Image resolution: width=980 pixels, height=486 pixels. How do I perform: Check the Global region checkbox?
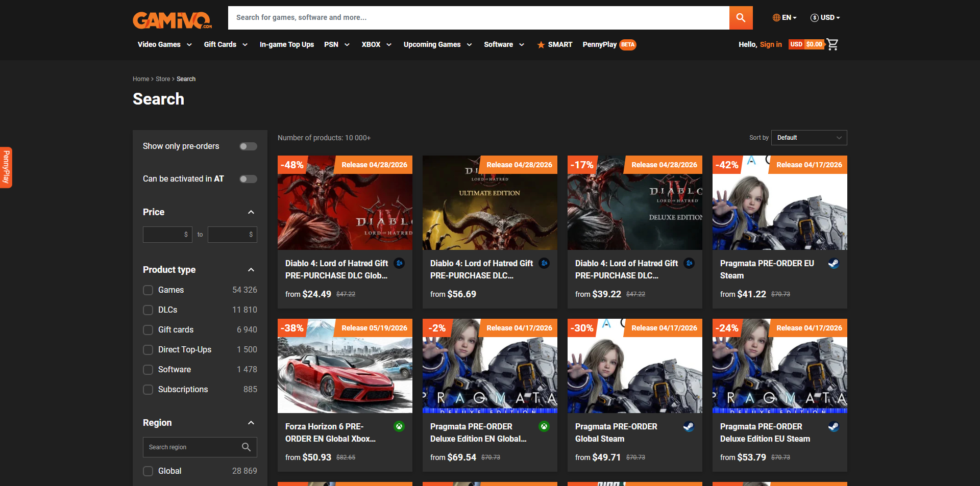click(x=148, y=471)
